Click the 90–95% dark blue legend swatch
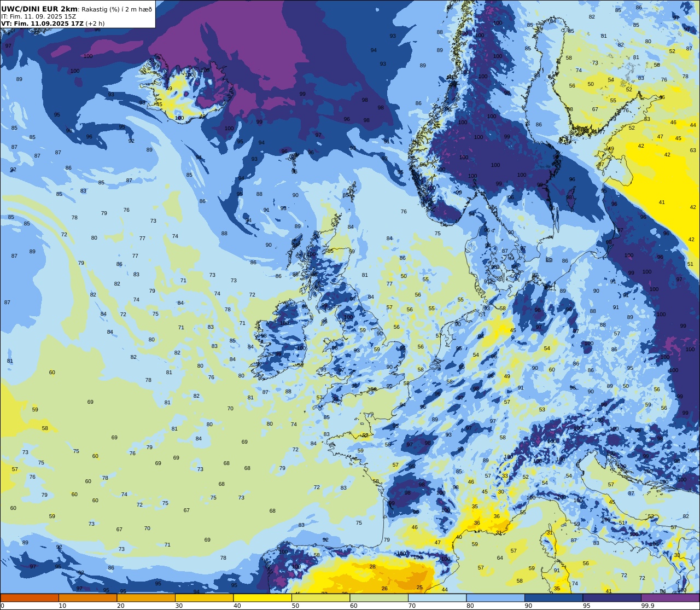700x610 pixels. pos(553,598)
